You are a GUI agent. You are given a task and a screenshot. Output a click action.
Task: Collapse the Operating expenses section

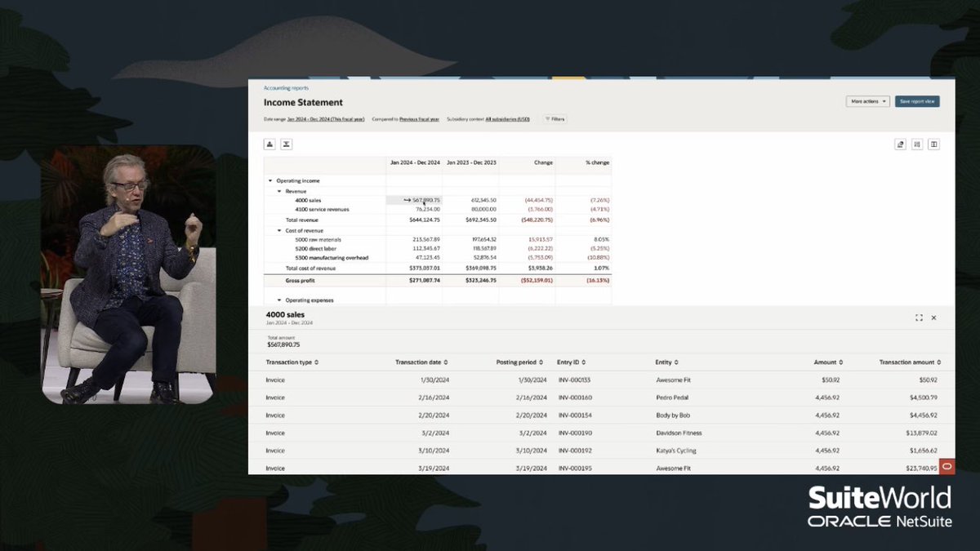click(x=278, y=300)
